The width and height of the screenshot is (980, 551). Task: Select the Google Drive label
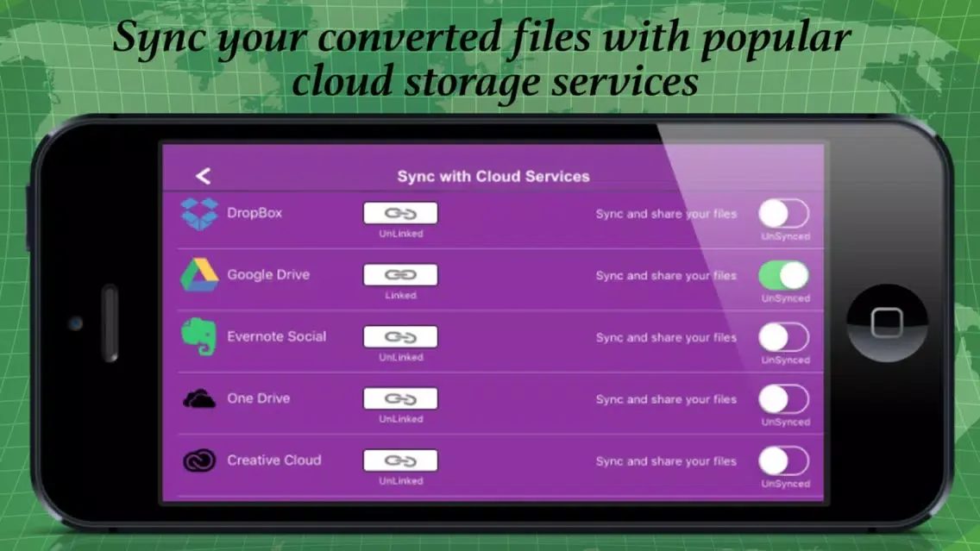point(268,275)
